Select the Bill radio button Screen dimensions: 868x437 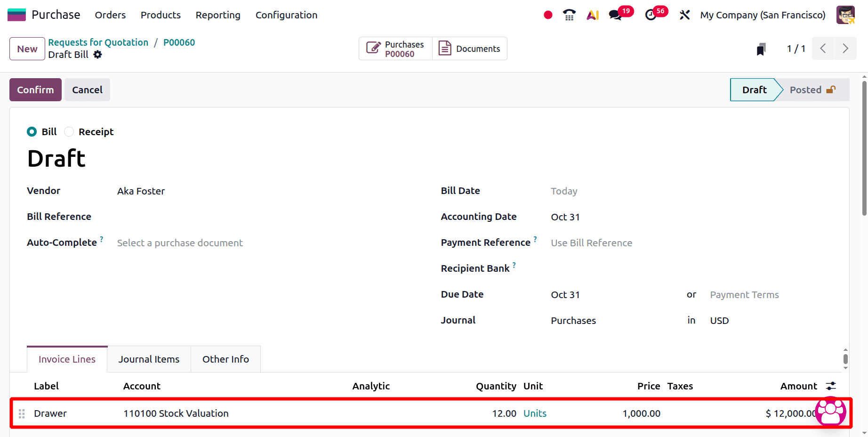[32, 131]
